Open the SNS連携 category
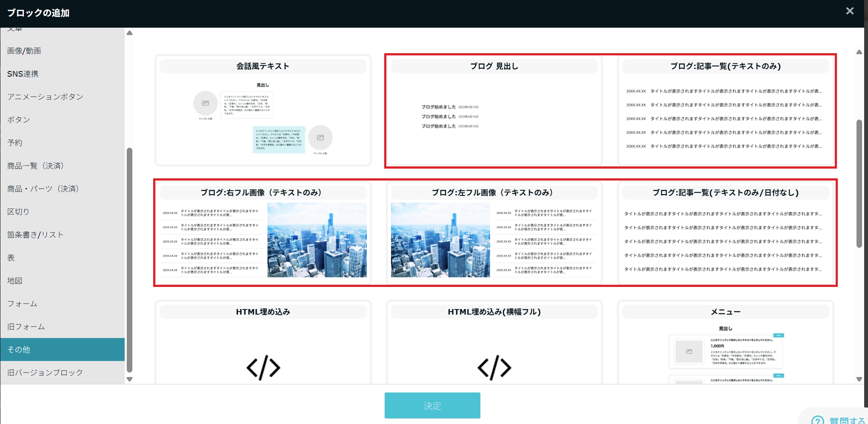 pyautogui.click(x=23, y=73)
